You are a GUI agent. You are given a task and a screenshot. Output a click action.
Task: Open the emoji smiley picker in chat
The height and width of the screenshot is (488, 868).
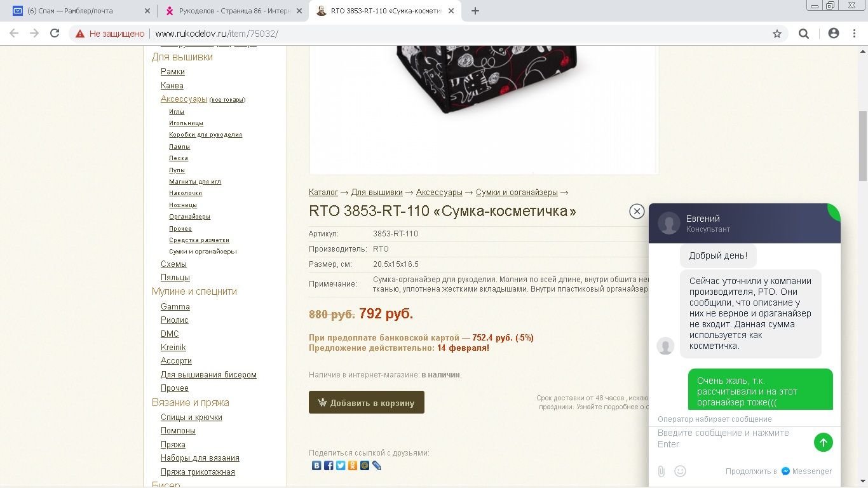click(681, 471)
